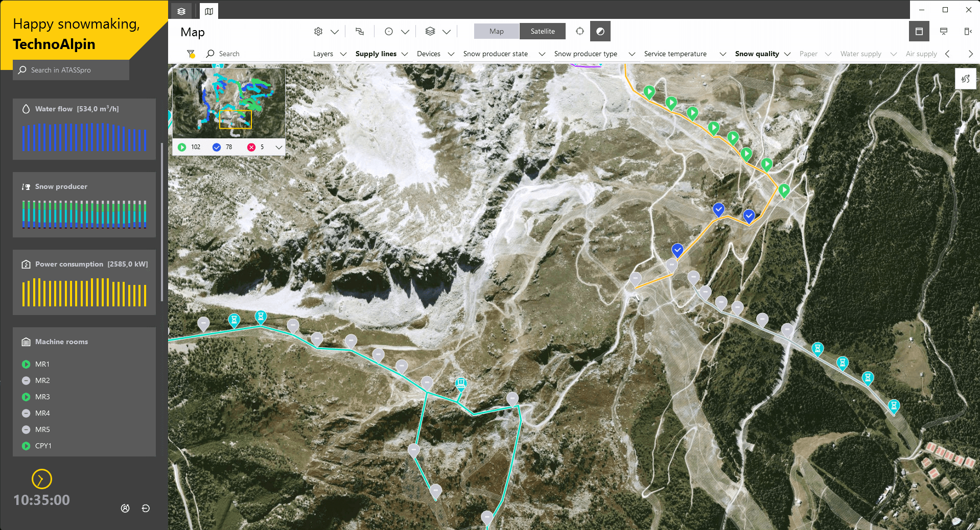Click the filter funnel icon beside map search
This screenshot has width=980, height=530.
(191, 54)
